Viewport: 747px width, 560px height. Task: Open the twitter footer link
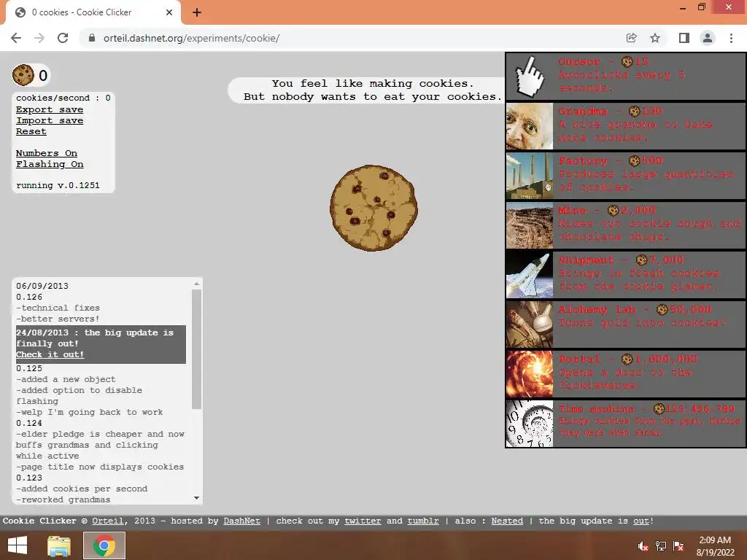363,521
